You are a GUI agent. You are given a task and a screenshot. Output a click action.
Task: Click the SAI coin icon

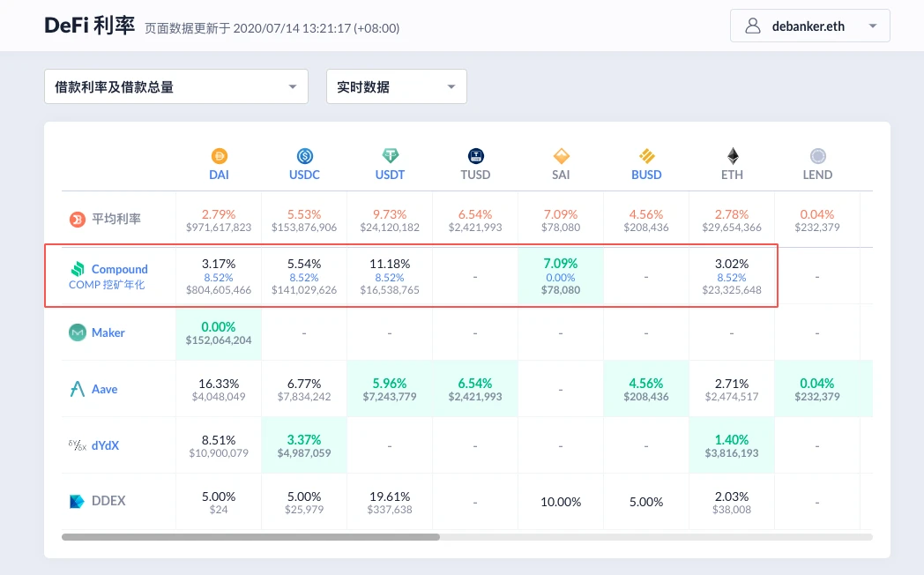(561, 156)
